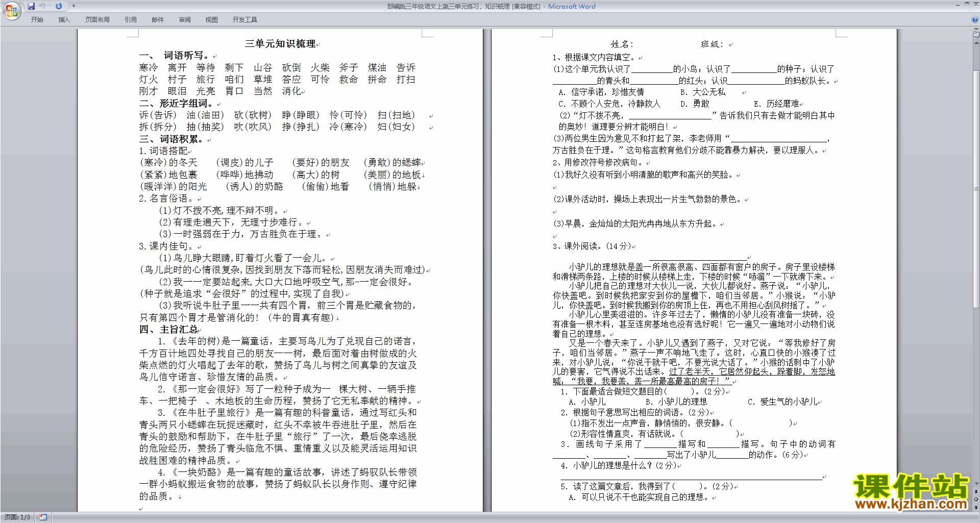Click the vertical scrollbar thumb
This screenshot has height=523, width=980.
(976, 189)
